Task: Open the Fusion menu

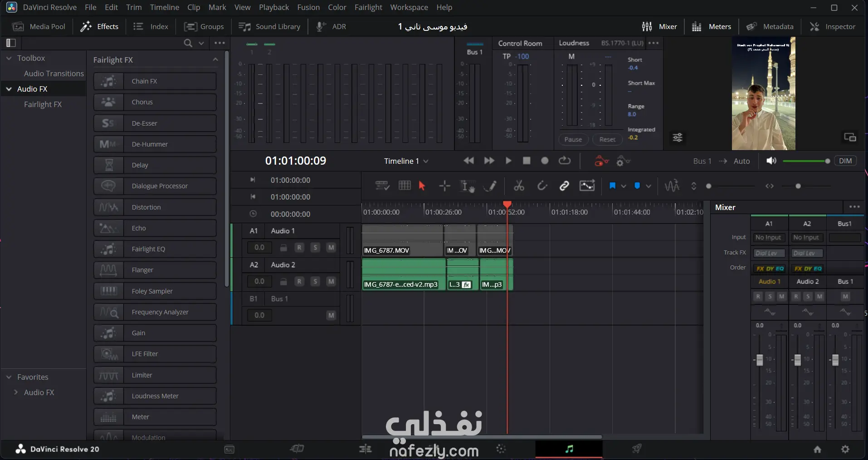Action: (x=308, y=7)
